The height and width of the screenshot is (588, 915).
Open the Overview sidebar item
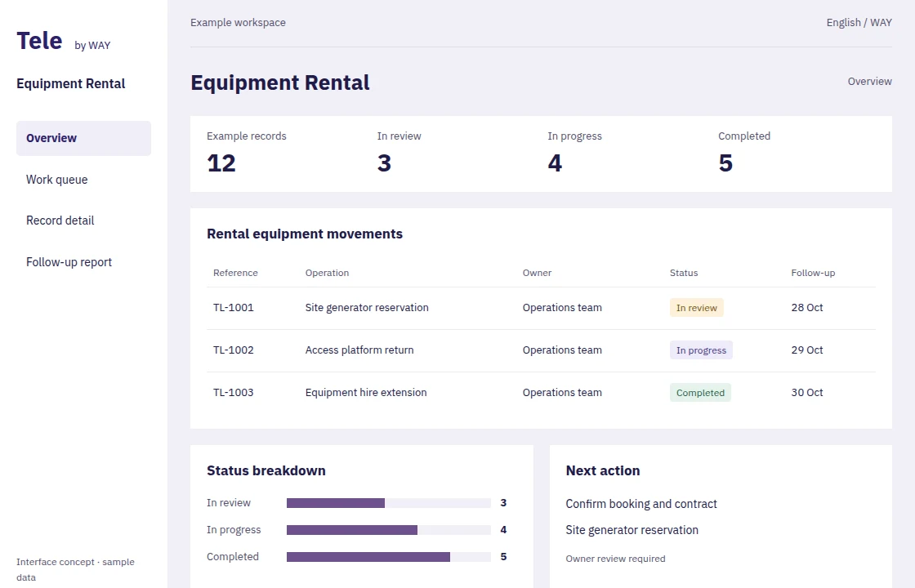[x=83, y=138]
